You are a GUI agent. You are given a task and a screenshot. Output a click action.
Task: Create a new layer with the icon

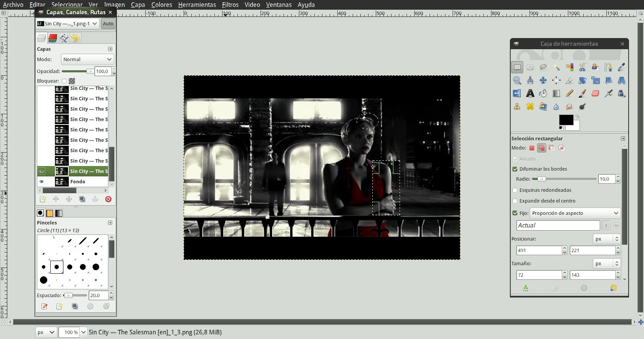[x=43, y=199]
